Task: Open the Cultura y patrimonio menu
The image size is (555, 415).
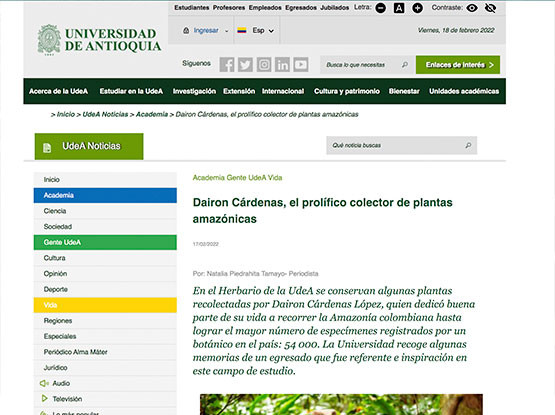Action: click(x=347, y=91)
